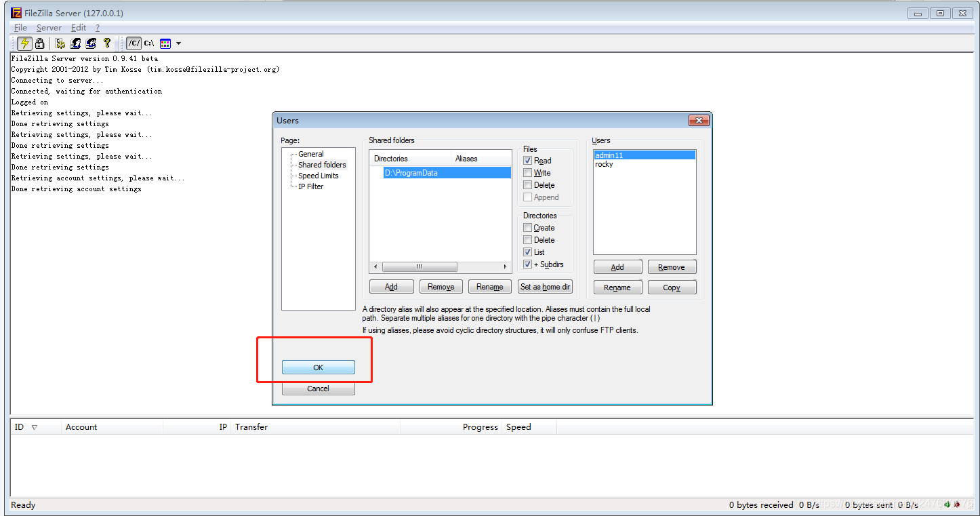Screen dimensions: 980x516
Task: Close the Users dialog with X
Action: pyautogui.click(x=698, y=120)
